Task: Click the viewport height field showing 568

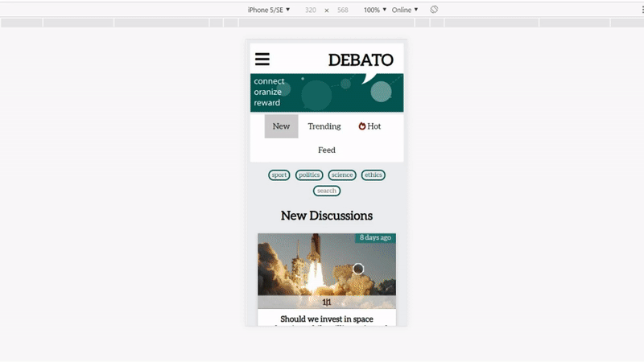Action: click(343, 10)
